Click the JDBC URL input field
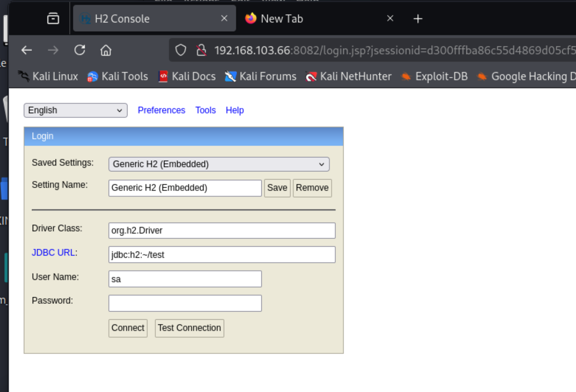Screen dimensions: 576x392 click(222, 255)
